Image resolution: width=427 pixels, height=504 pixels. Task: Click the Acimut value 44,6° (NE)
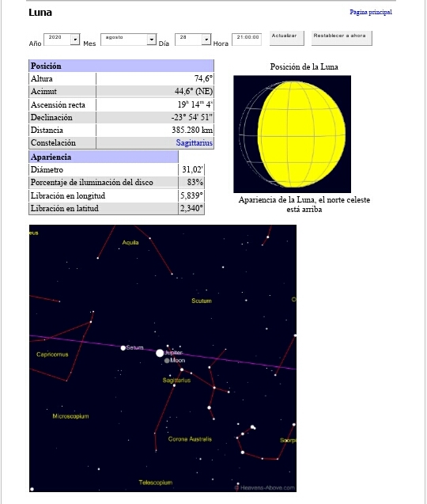pyautogui.click(x=194, y=91)
